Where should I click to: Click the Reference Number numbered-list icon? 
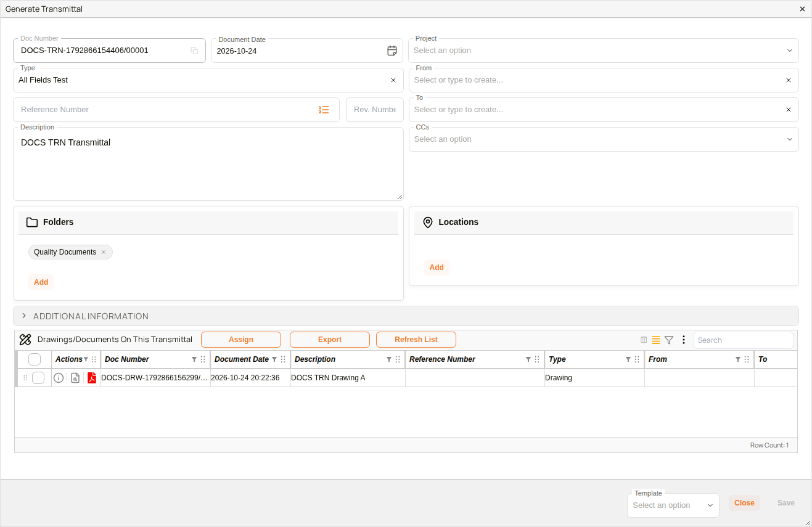tap(324, 110)
